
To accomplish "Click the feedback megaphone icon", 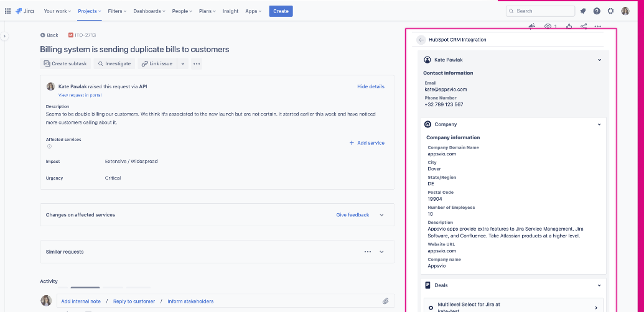I will (531, 26).
